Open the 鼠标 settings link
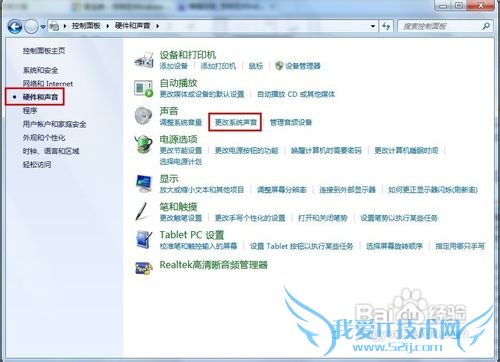Viewport: 500px width, 362px height. pyautogui.click(x=256, y=66)
